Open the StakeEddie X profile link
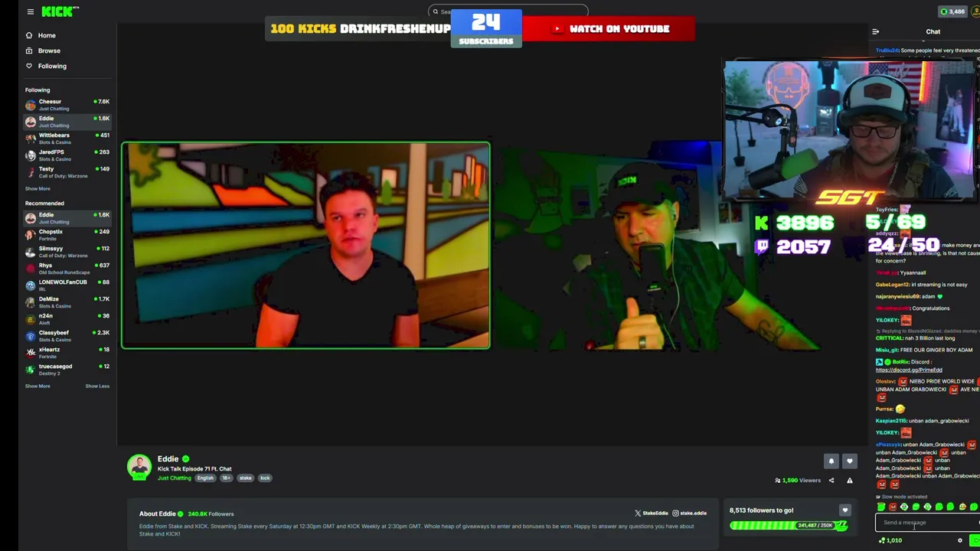 click(652, 514)
